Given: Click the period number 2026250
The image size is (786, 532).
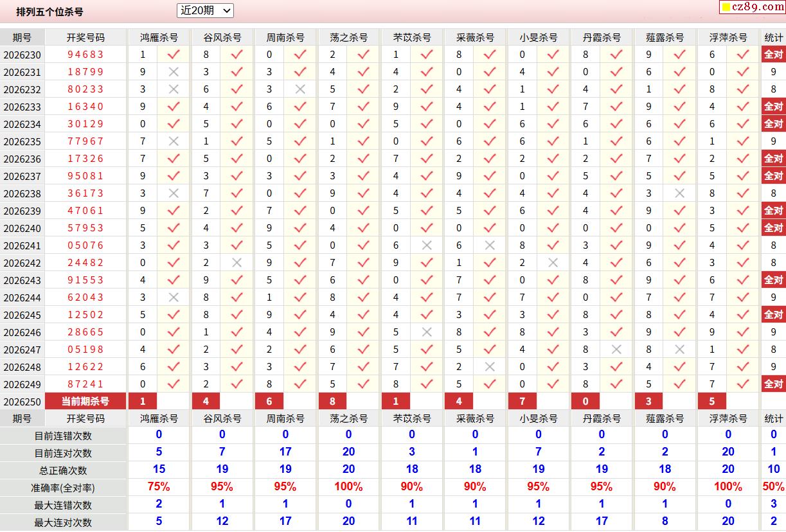Looking at the screenshot, I should (x=22, y=402).
